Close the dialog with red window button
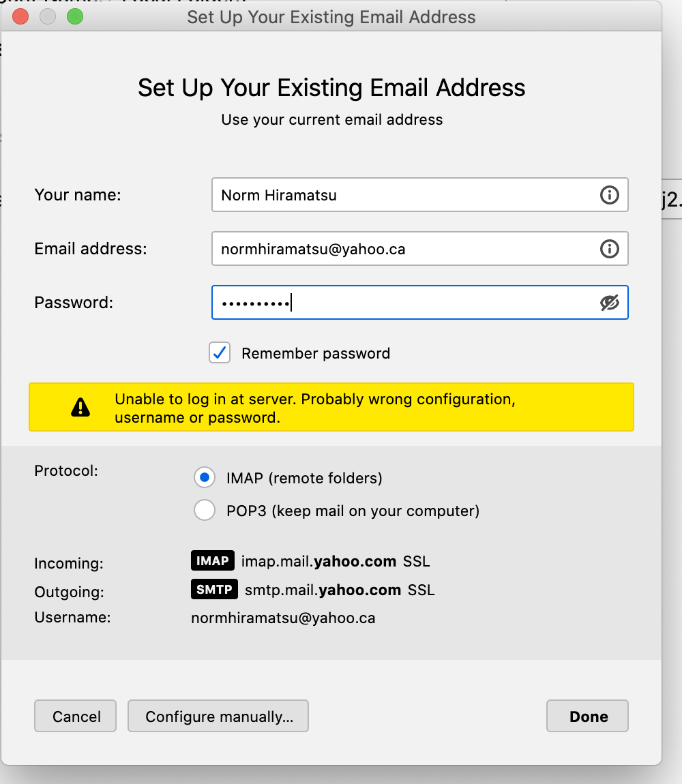This screenshot has height=784, width=682. pos(20,16)
